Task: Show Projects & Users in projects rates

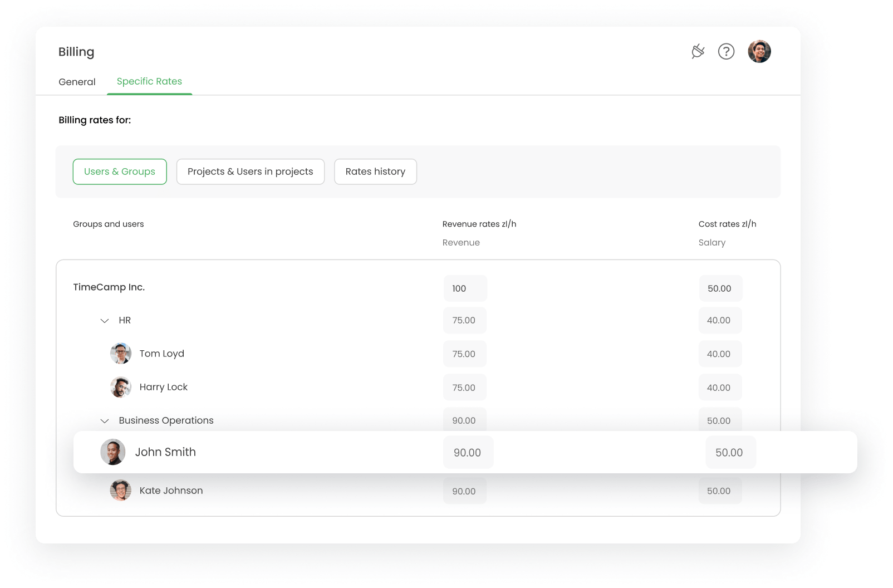Action: point(250,171)
